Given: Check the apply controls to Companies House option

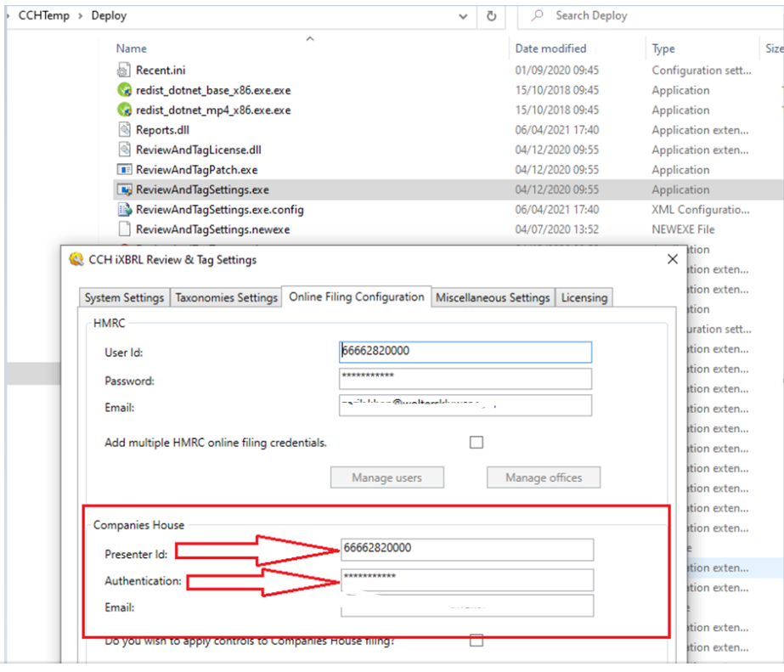Looking at the screenshot, I should (476, 641).
